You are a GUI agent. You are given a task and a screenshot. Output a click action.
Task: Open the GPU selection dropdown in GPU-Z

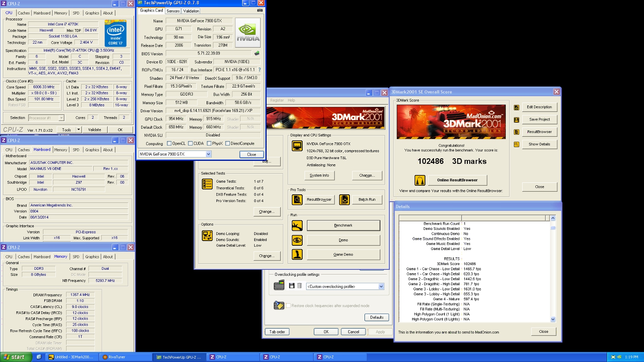click(x=209, y=154)
